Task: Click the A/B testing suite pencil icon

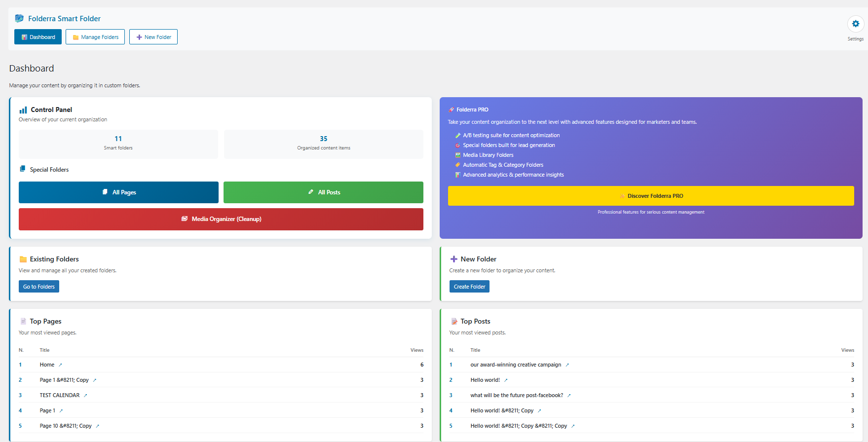Action: [458, 135]
